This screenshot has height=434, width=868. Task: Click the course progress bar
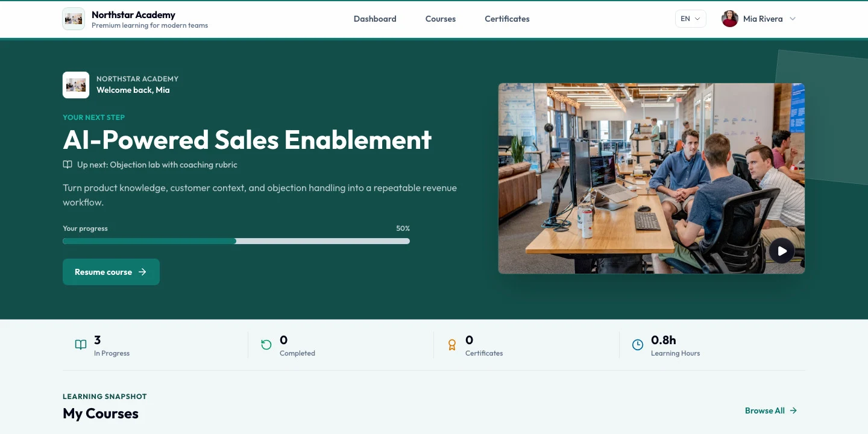(236, 241)
